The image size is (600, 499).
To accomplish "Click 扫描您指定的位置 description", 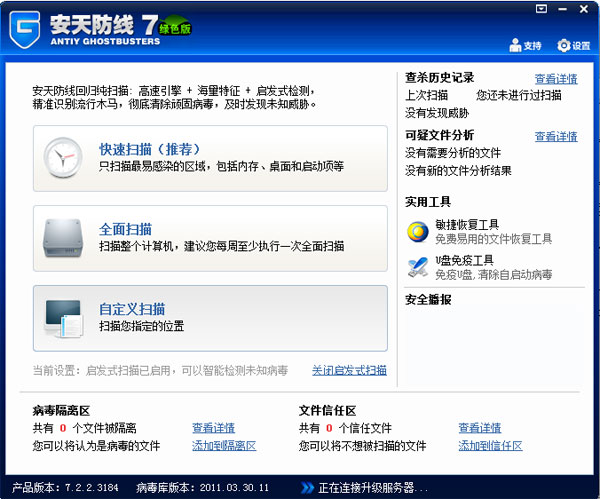I will click(142, 326).
